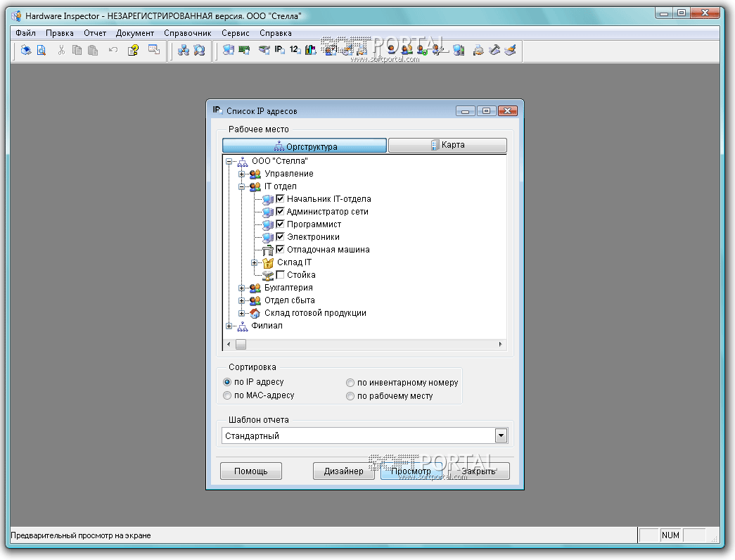Click the network device toolbar icon
Screen dimensions: 735x560
click(x=264, y=50)
